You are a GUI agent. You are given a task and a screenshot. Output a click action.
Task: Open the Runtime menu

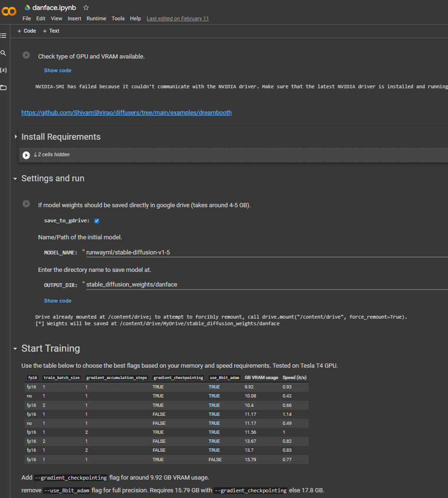tap(96, 18)
